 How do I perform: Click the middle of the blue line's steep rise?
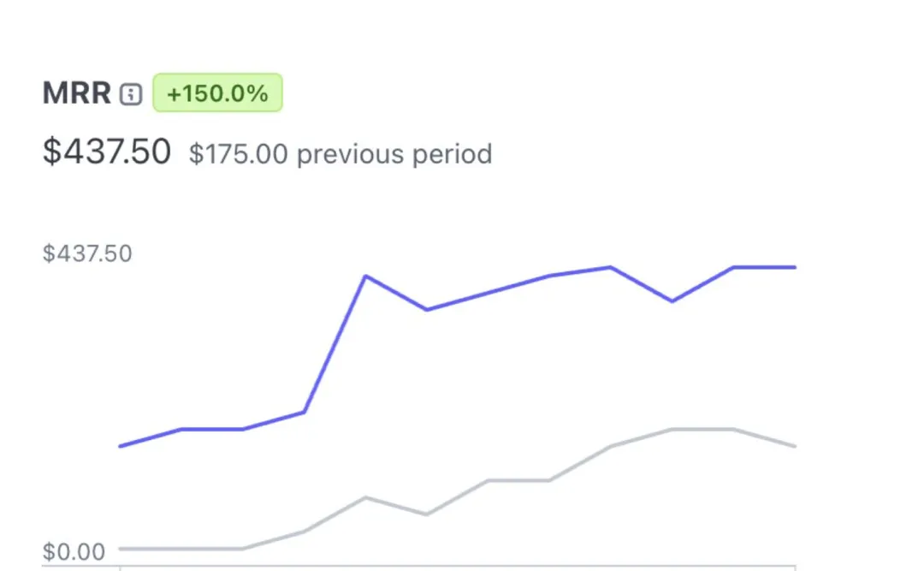point(335,344)
